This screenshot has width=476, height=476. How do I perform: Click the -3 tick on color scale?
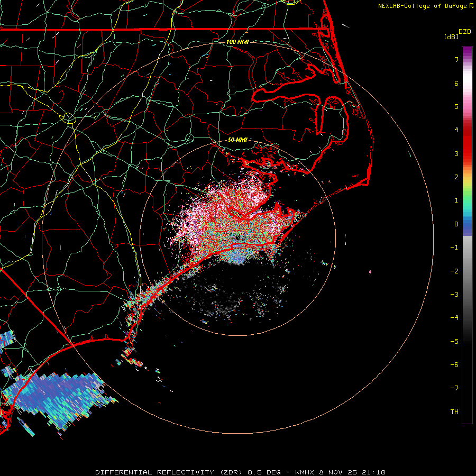[454, 295]
